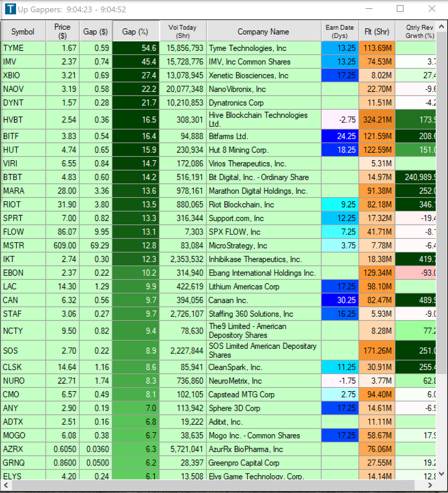Select the BITF symbol cell
Image resolution: width=448 pixels, height=493 pixels.
[x=23, y=136]
